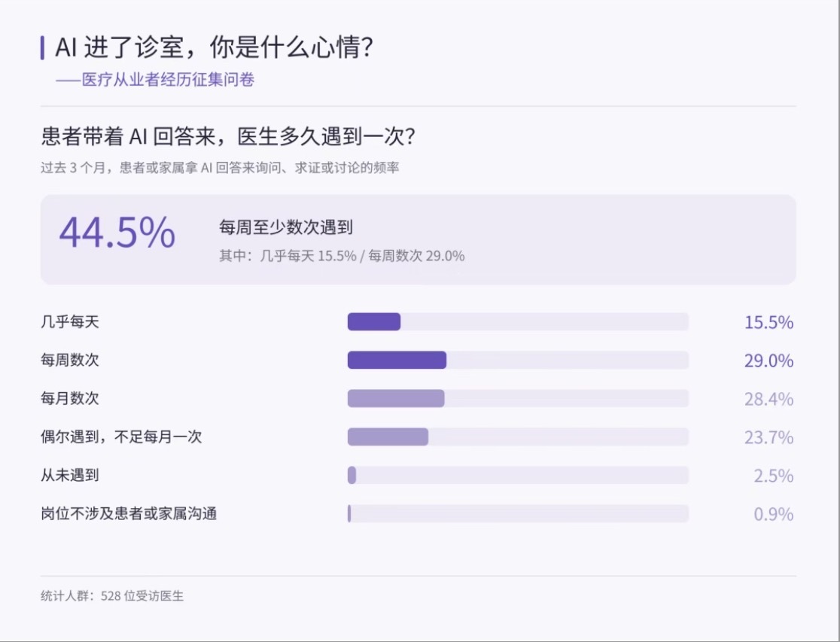Click the "29.0%" value at right
Screen dimensions: 840x642
[x=768, y=361]
